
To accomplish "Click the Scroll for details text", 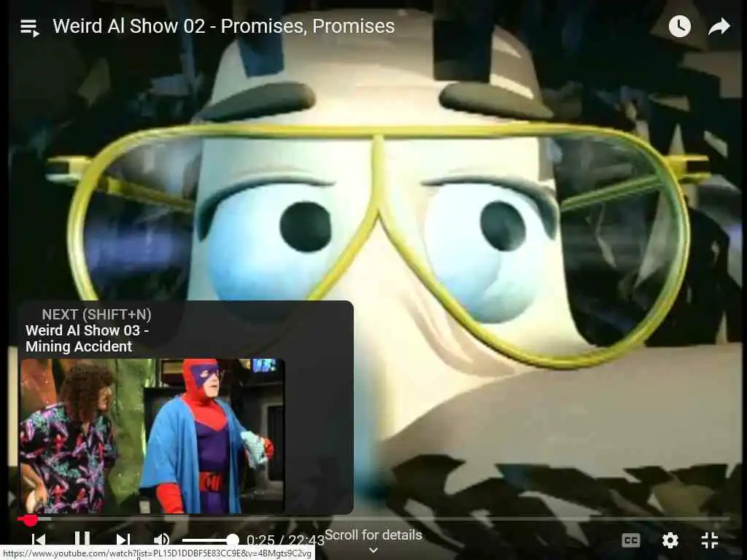I will tap(373, 534).
